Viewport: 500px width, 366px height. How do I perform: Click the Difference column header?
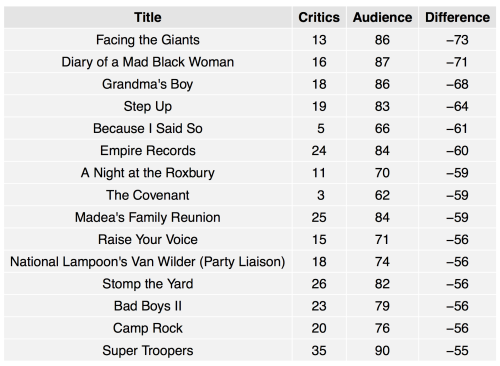point(457,17)
